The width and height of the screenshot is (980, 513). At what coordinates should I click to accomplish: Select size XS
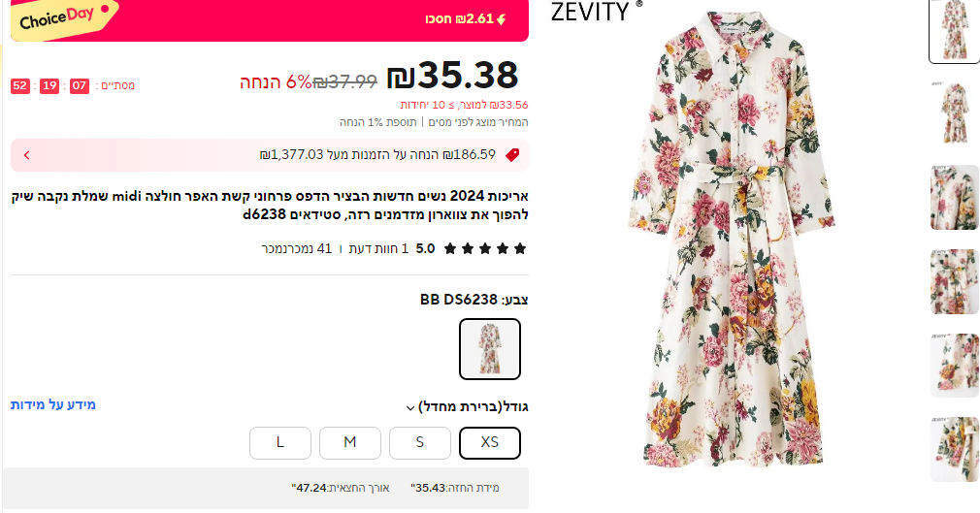(x=490, y=442)
